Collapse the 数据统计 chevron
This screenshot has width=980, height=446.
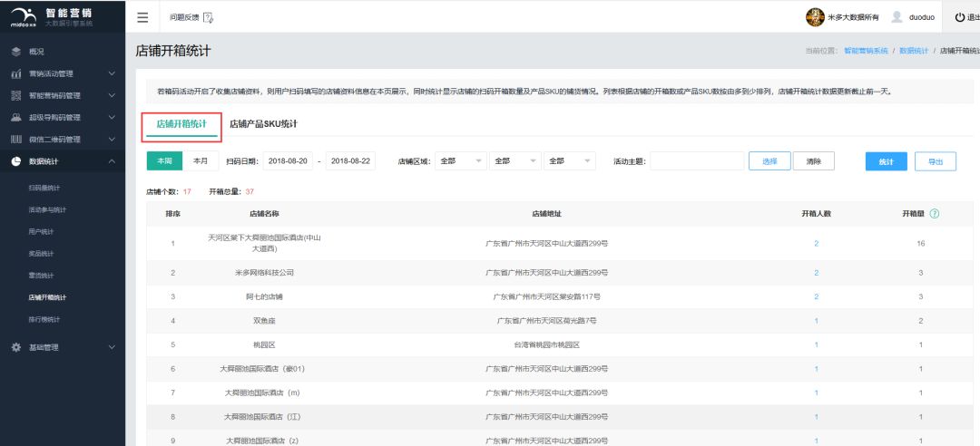(112, 161)
